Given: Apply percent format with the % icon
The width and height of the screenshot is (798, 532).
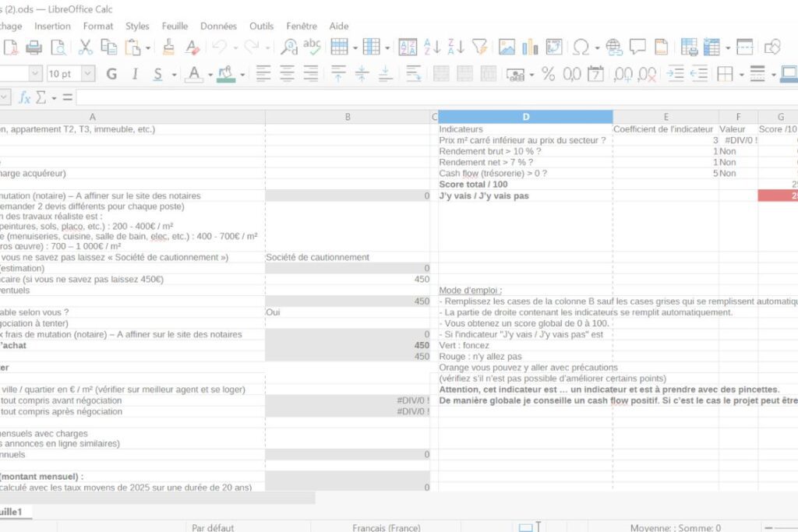Looking at the screenshot, I should tap(548, 74).
